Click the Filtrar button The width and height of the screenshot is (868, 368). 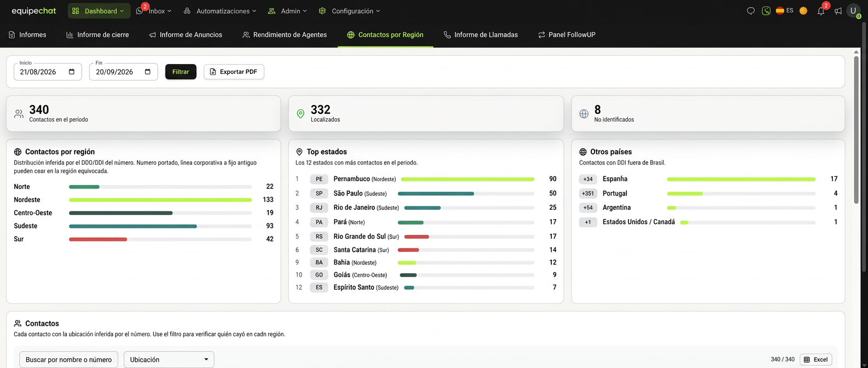[x=181, y=72]
